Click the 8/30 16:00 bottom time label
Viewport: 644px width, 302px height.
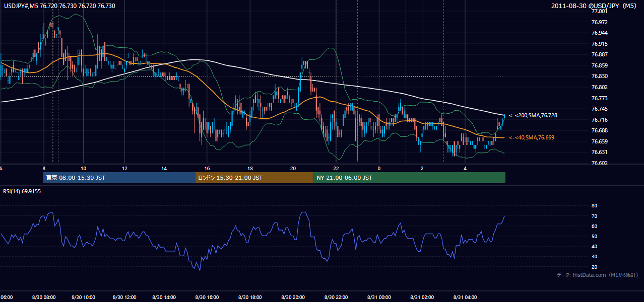(207, 297)
